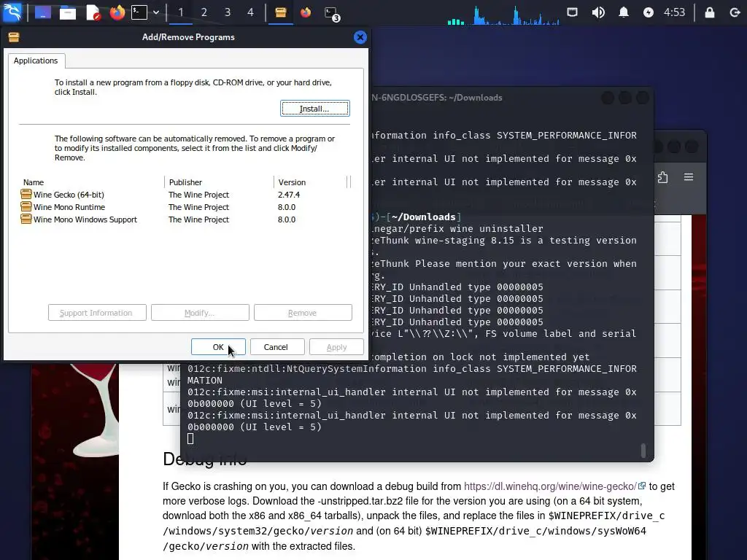Click the Modify... button
This screenshot has height=560, width=747.
pos(200,313)
